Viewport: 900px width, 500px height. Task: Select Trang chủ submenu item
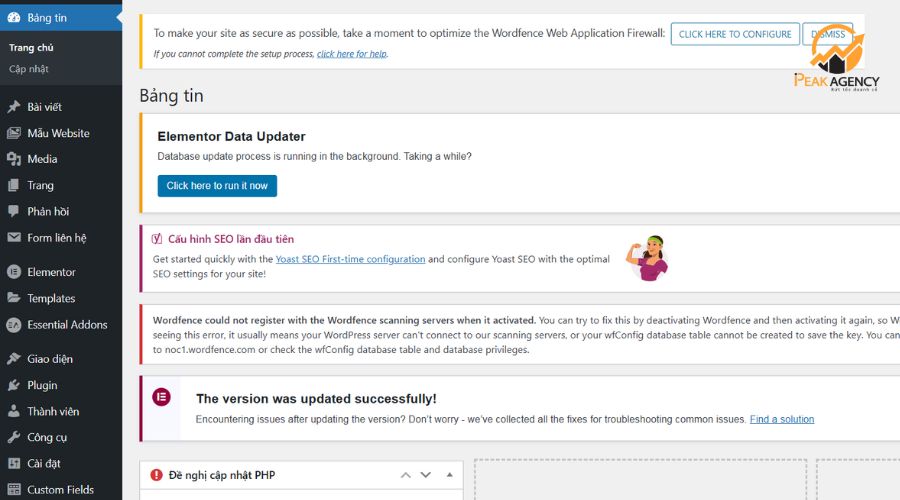[x=31, y=48]
